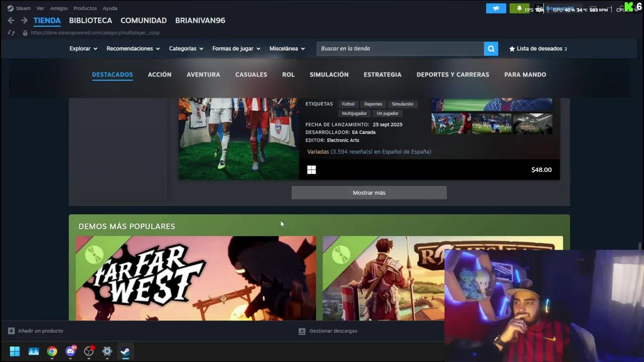Screen dimensions: 644x362
Task: Select the PARA MANDO tab
Action: tap(525, 74)
